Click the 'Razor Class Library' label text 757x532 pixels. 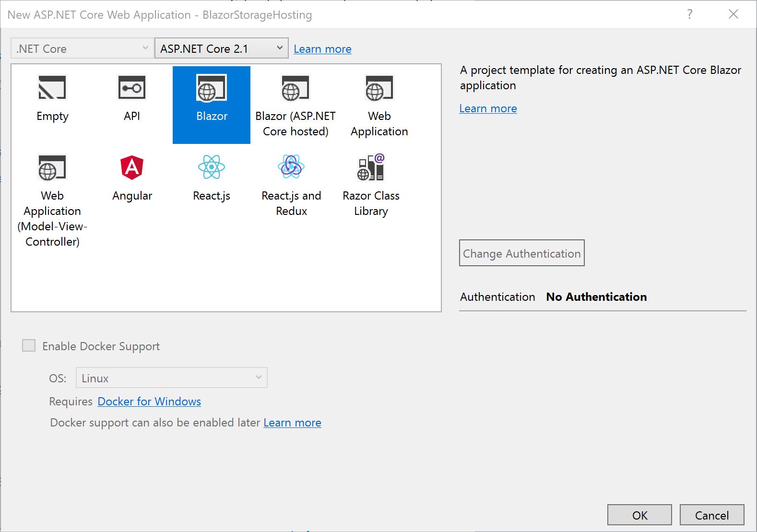click(x=371, y=203)
